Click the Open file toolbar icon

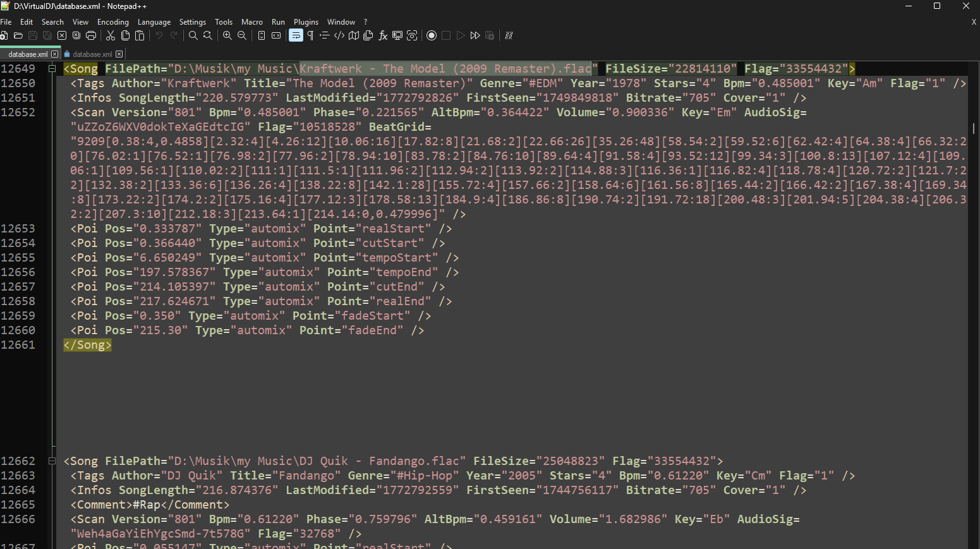pos(18,36)
